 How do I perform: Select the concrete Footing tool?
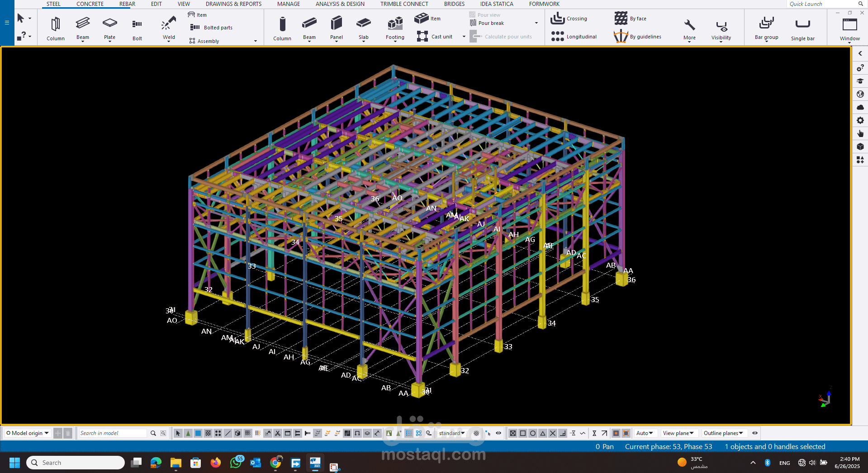point(395,28)
